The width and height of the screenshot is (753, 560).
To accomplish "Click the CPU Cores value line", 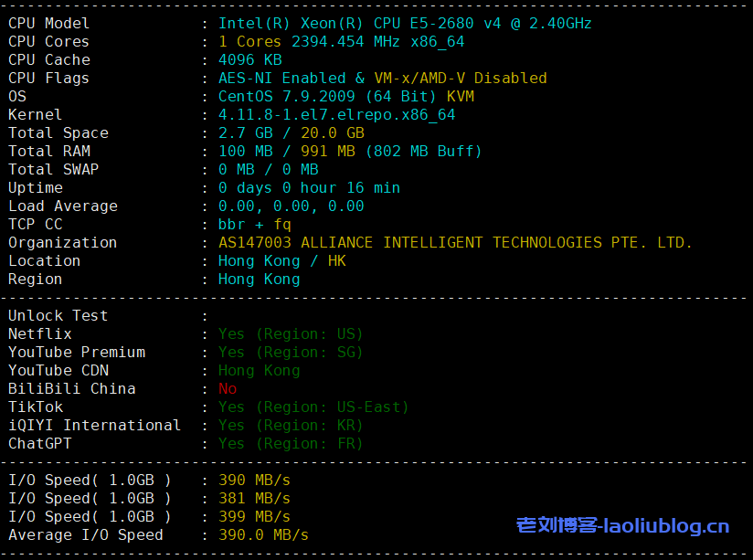I will pos(341,41).
